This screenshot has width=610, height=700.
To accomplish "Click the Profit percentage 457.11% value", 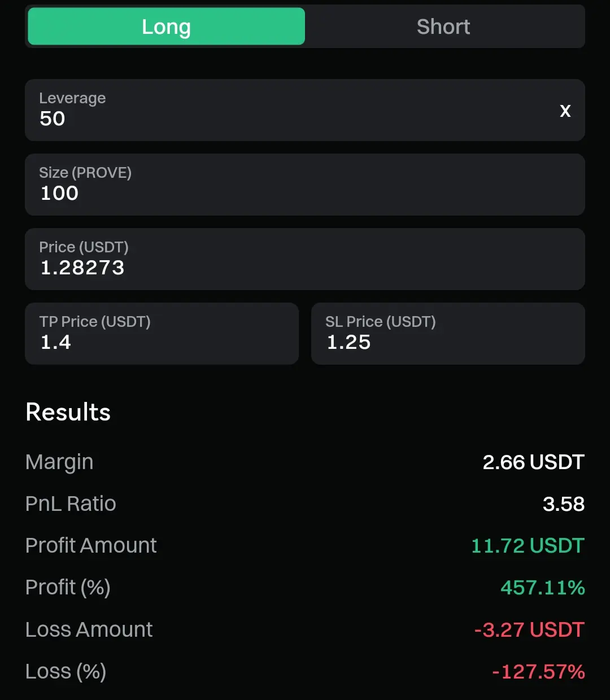I will 543,588.
